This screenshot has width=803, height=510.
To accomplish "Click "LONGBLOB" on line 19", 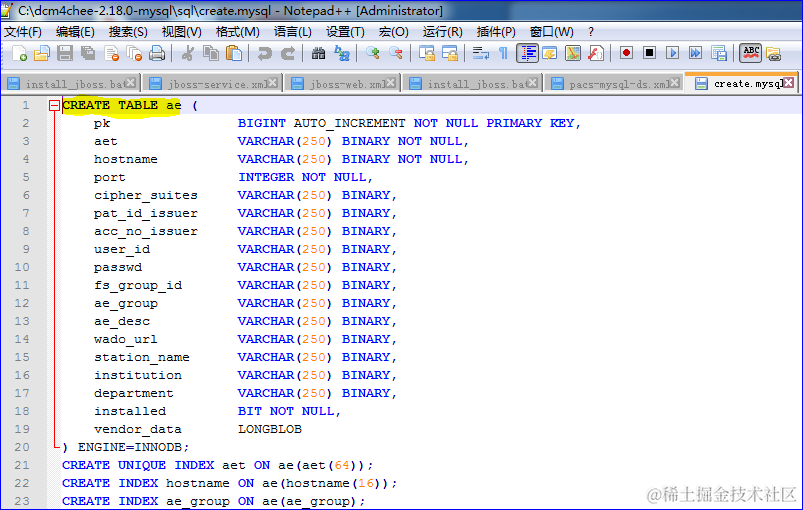I will (270, 429).
